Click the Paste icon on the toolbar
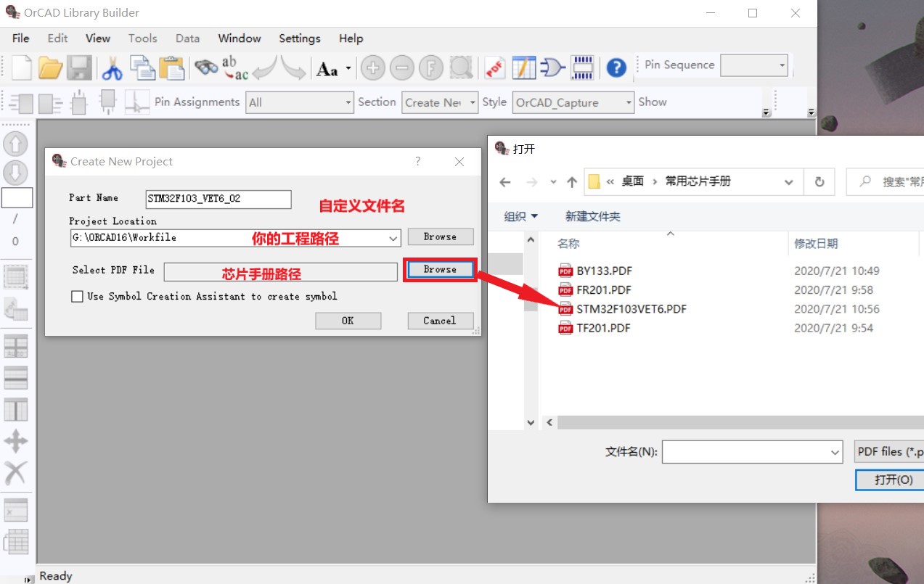 (172, 67)
